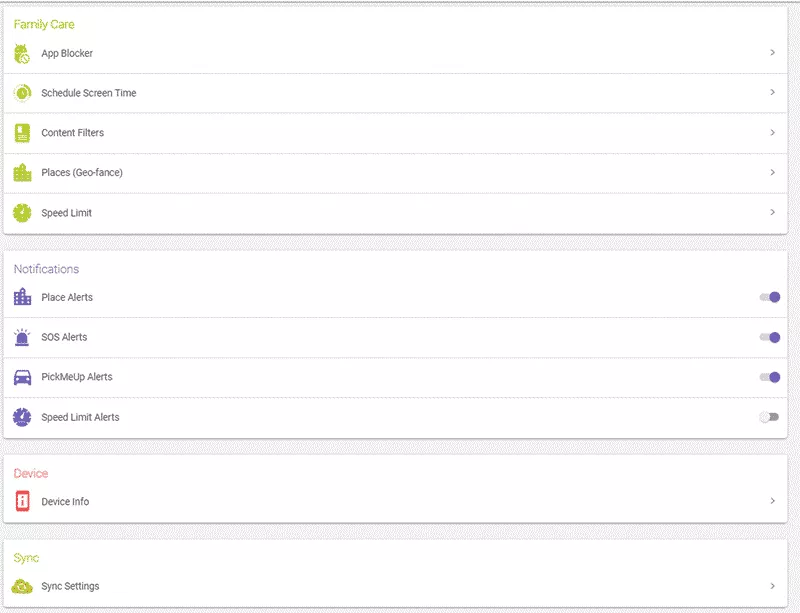The width and height of the screenshot is (800, 613).
Task: Click the Places geo-fence buildings icon
Action: point(22,172)
